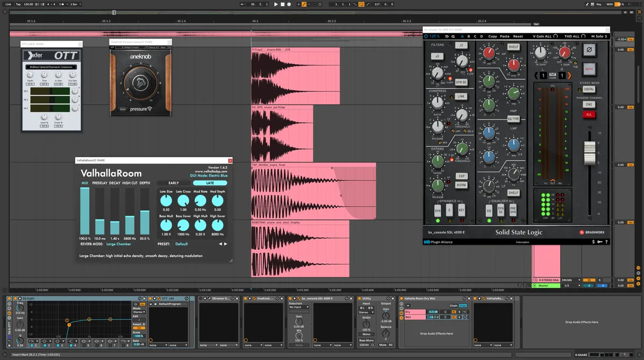Image resolution: width=644 pixels, height=360 pixels.
Task: Click the red MUTE button on bx_console
Action: (x=589, y=69)
